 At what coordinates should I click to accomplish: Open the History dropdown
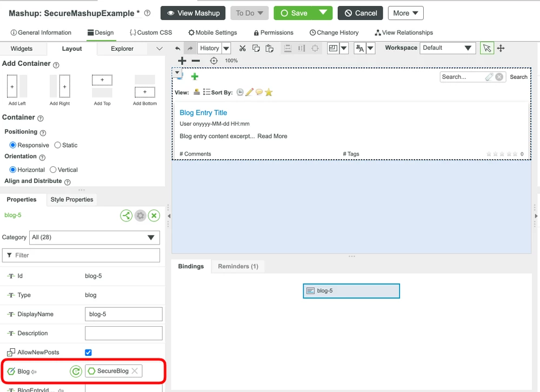[226, 48]
